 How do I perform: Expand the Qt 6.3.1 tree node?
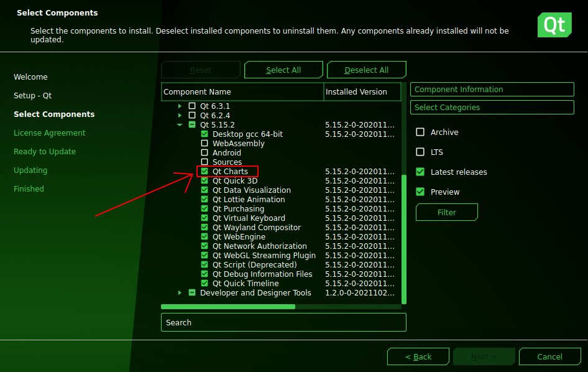coord(180,106)
